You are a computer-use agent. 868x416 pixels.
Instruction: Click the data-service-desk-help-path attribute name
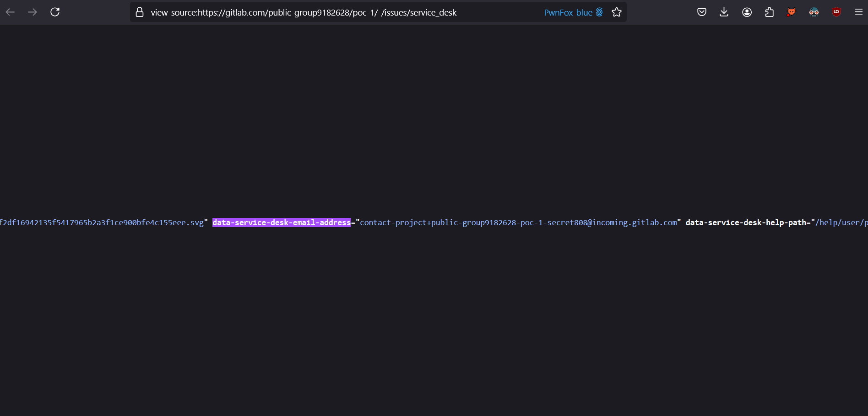coord(745,222)
